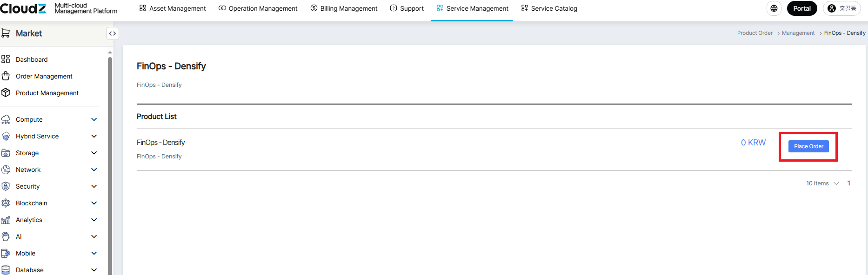Open Dashboard in the sidebar
868x275 pixels.
pos(32,59)
